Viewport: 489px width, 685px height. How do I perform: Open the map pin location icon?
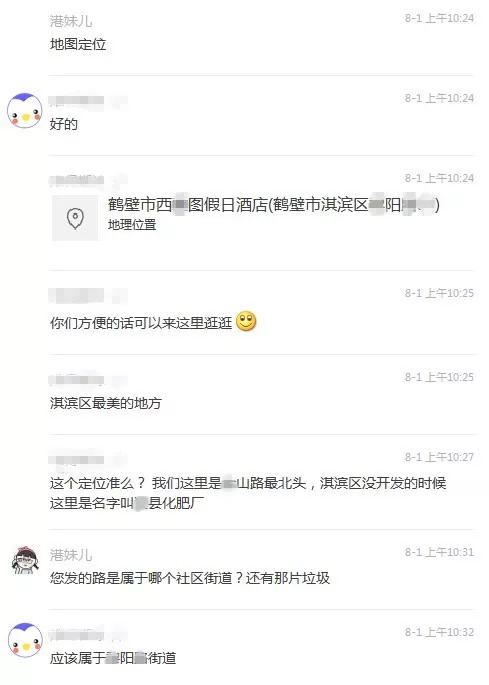click(75, 218)
